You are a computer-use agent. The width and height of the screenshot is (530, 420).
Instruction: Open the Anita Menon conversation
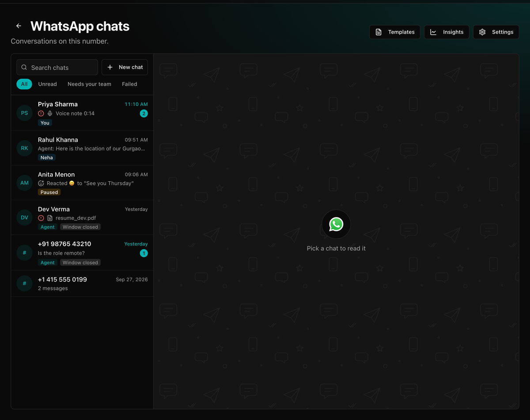coord(82,183)
